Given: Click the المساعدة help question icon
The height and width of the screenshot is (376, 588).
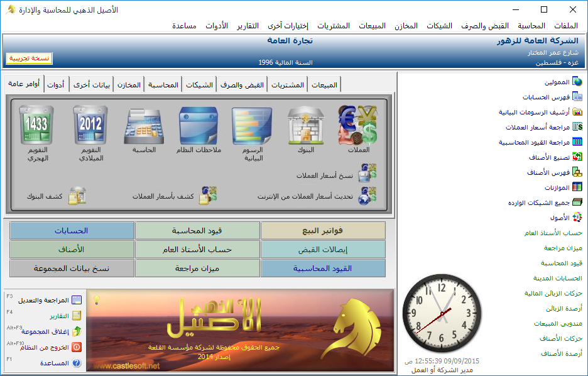Looking at the screenshot, I should pos(77,363).
